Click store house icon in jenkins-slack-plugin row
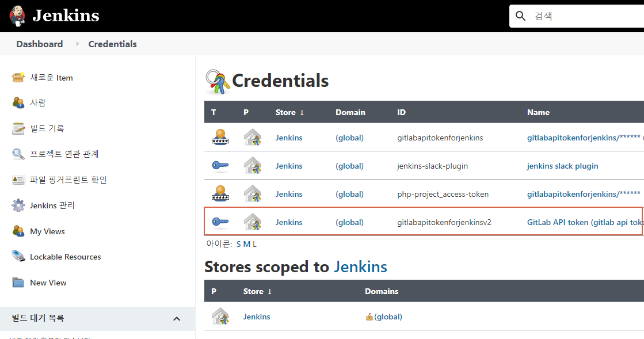Viewport: 644px width, 339px height. (x=253, y=166)
